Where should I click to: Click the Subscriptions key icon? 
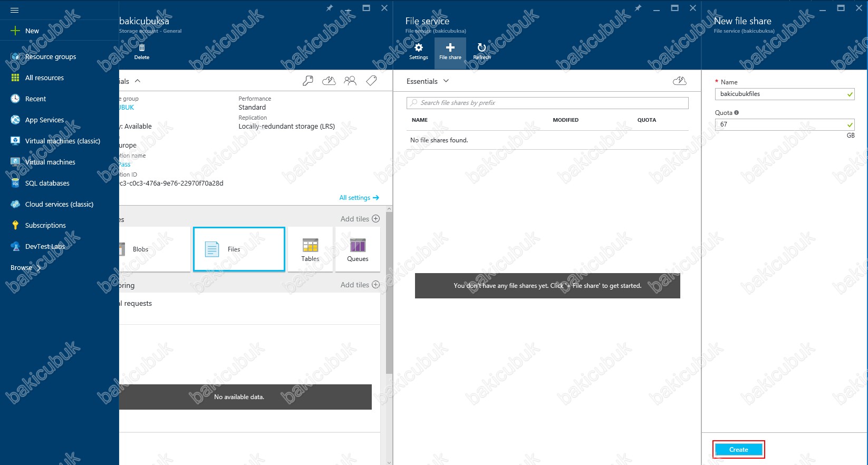click(x=15, y=225)
